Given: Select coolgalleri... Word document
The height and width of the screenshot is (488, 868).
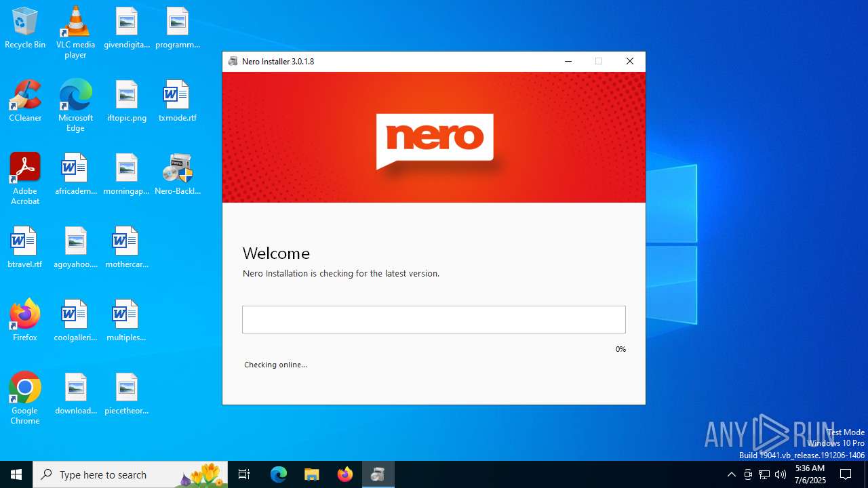Looking at the screenshot, I should click(x=75, y=321).
